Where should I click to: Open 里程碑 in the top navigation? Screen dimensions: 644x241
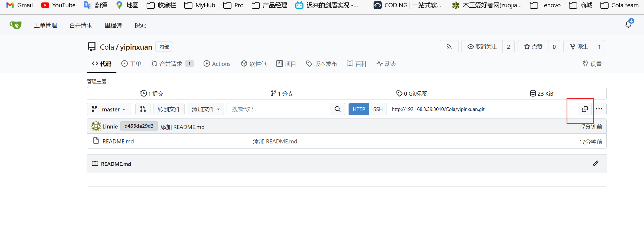pyautogui.click(x=113, y=25)
